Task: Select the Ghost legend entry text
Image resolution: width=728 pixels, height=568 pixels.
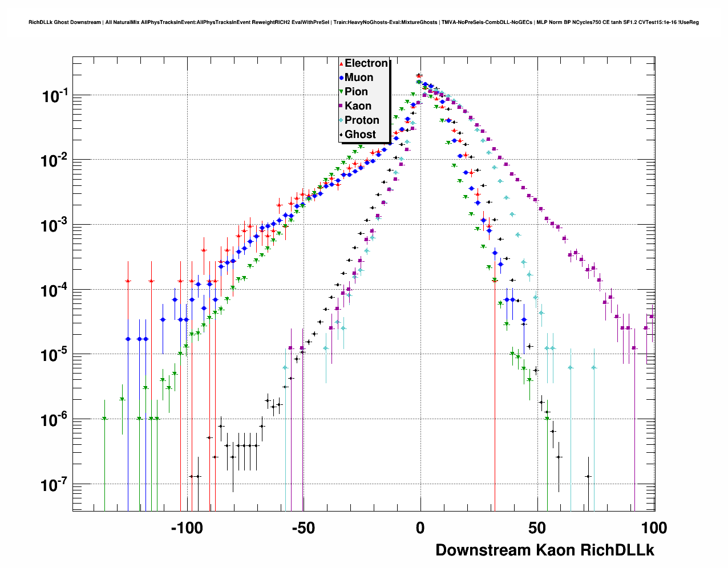Action: [x=360, y=135]
